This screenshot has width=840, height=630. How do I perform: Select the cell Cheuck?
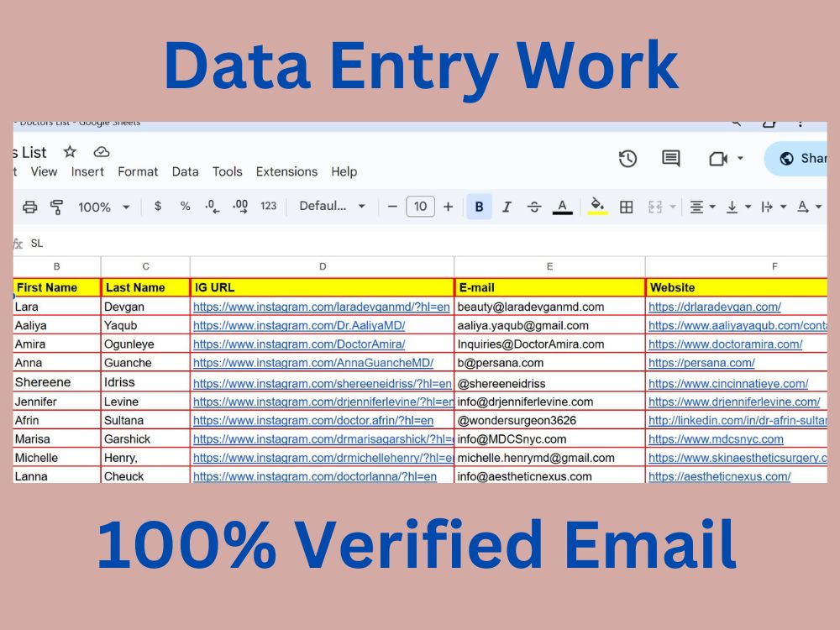point(145,476)
